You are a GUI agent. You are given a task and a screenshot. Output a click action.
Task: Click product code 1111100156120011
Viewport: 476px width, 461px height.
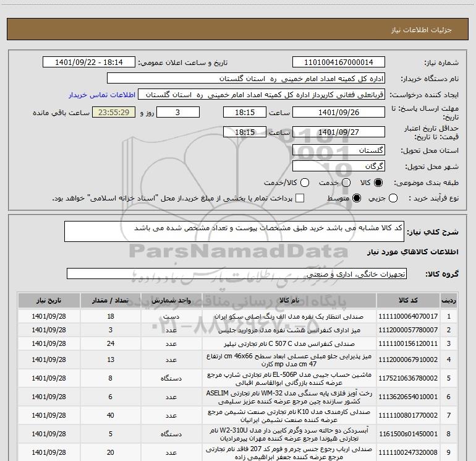tap(408, 343)
